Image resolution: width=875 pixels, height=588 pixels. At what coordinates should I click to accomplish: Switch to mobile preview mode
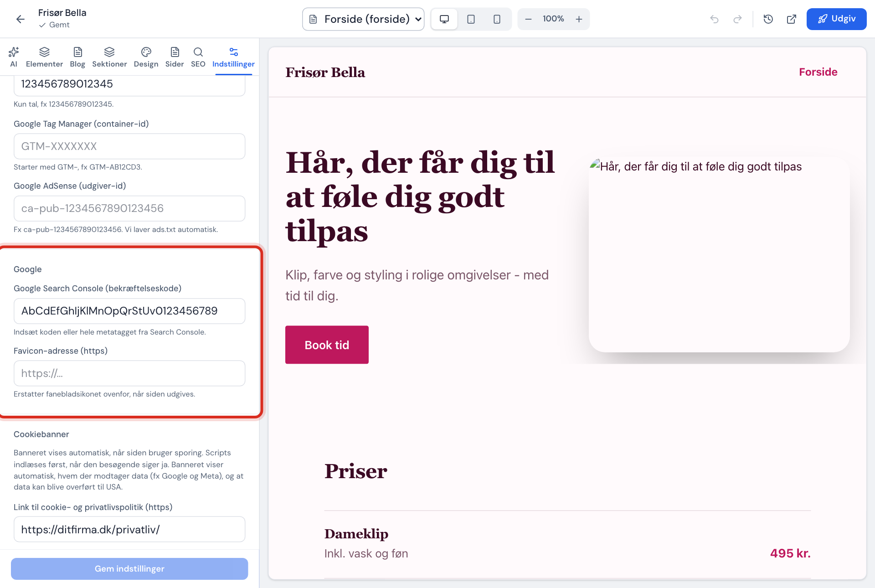tap(497, 19)
